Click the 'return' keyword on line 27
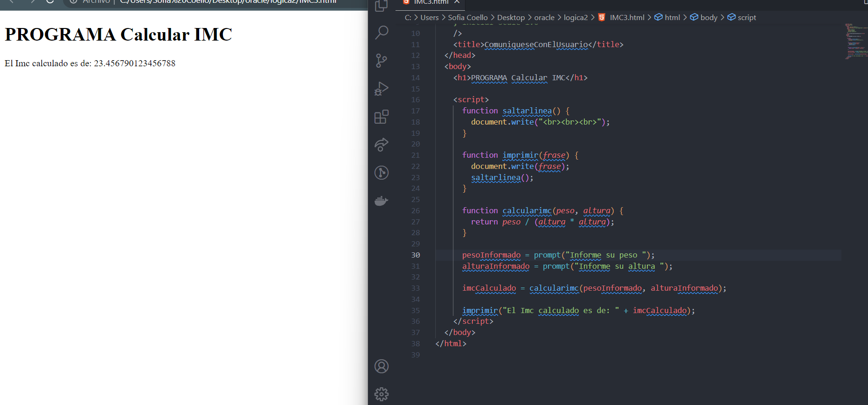The width and height of the screenshot is (868, 405). [x=485, y=222]
